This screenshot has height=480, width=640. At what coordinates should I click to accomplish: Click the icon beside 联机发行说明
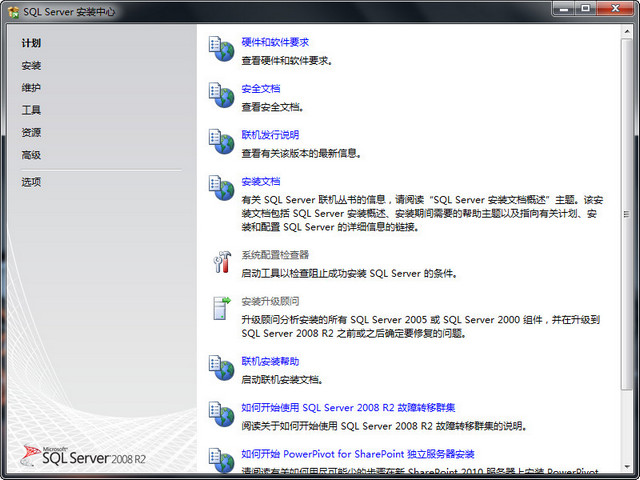pyautogui.click(x=221, y=141)
